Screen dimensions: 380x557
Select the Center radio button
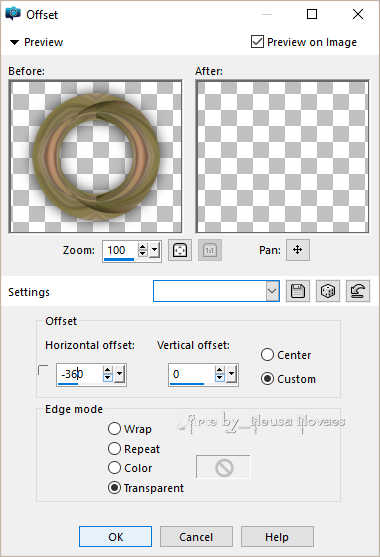pos(267,355)
